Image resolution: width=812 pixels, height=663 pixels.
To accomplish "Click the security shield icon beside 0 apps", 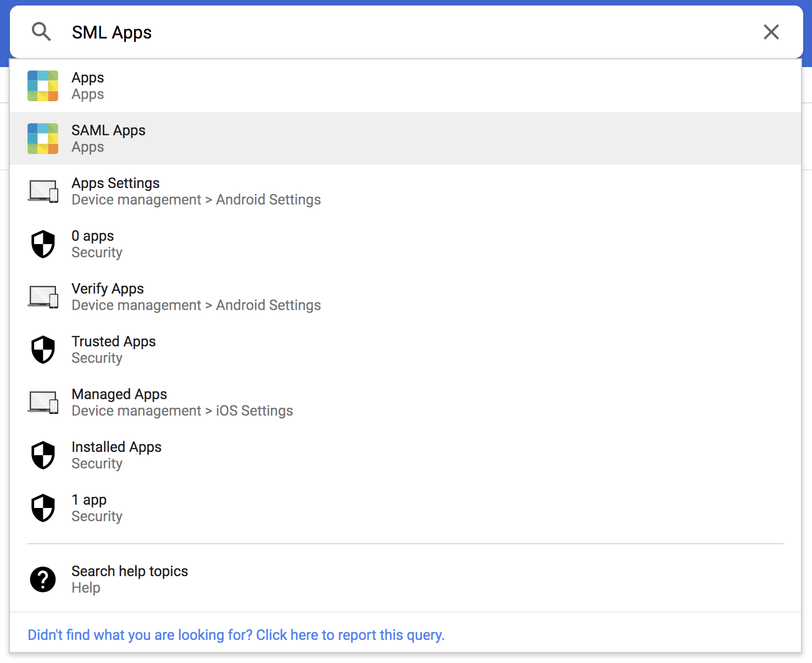I will click(43, 244).
